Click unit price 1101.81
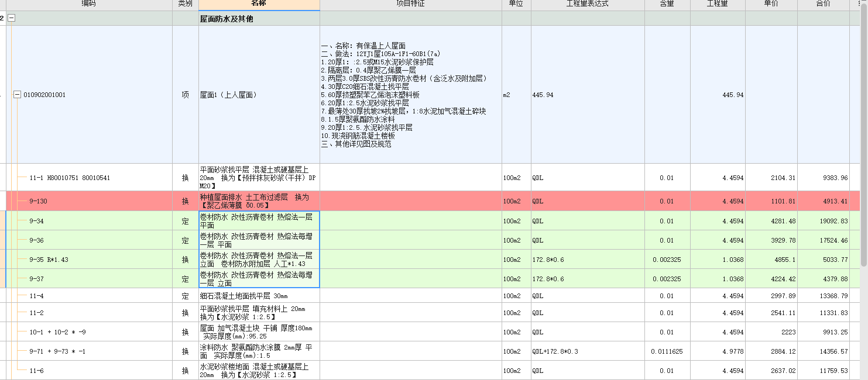This screenshot has width=868, height=380. point(771,201)
